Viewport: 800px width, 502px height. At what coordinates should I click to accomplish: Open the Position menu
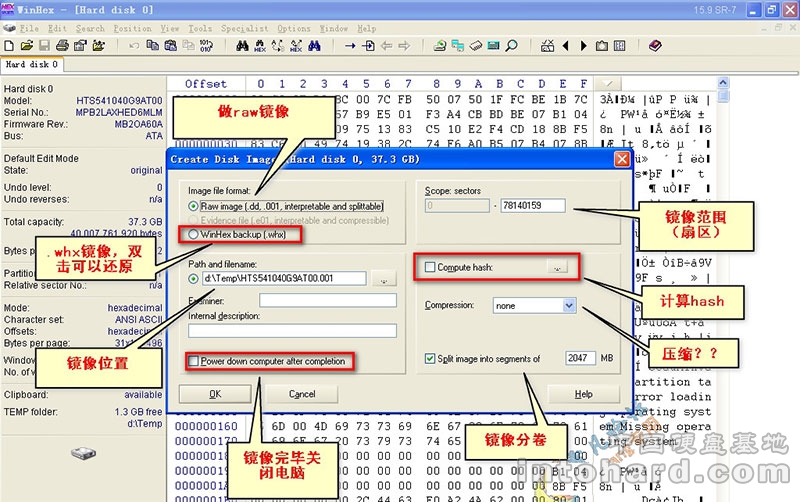click(x=132, y=29)
